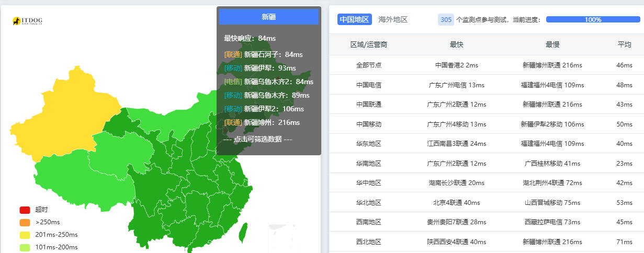Switch to the 海外地区 tab
The height and width of the screenshot is (253, 644).
(x=393, y=19)
